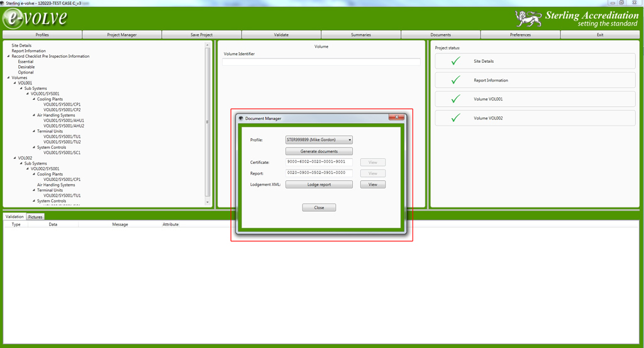The height and width of the screenshot is (348, 644).
Task: Open the Documents menu
Action: click(441, 35)
